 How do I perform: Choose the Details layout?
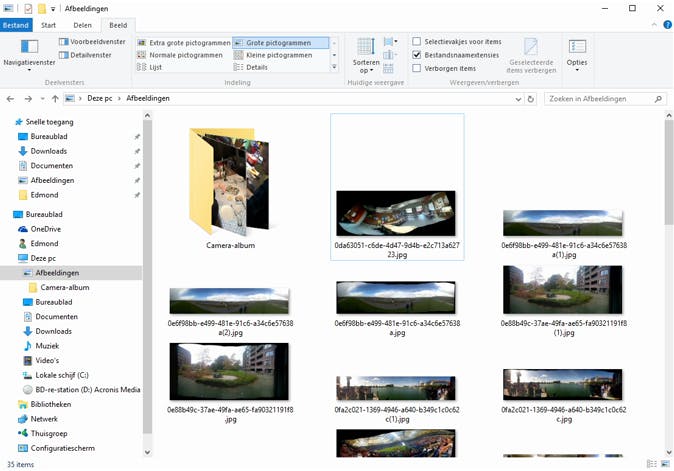(251, 67)
